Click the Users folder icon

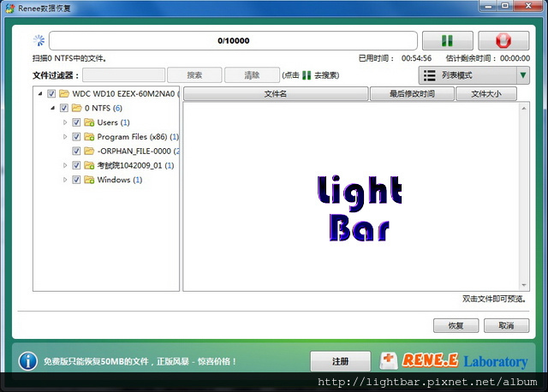click(89, 122)
